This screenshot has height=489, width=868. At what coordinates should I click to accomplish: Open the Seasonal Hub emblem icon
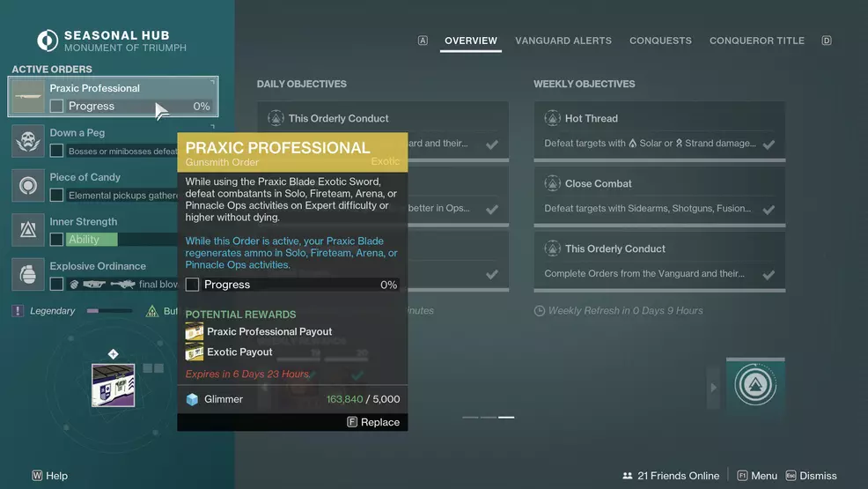click(48, 41)
